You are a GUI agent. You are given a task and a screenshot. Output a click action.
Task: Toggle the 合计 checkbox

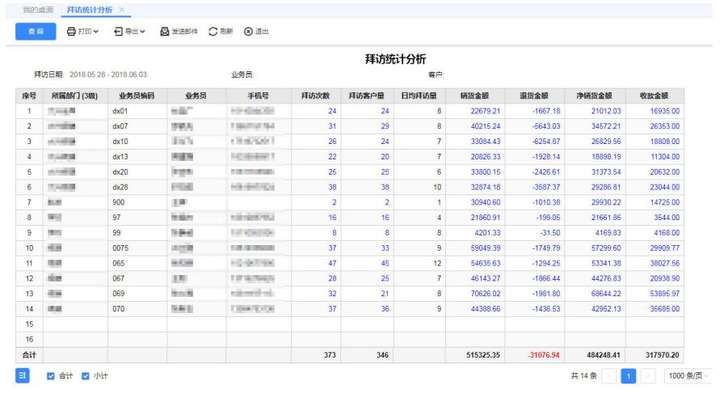(51, 376)
